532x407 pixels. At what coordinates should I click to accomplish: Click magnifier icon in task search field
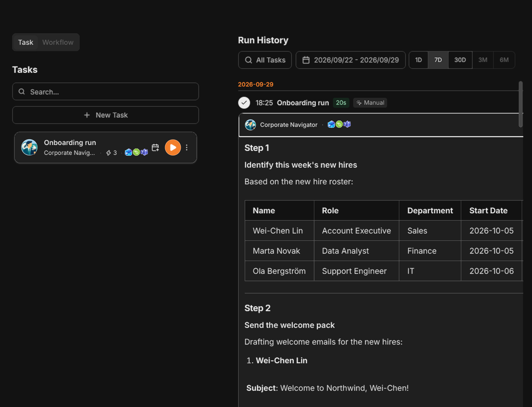point(22,92)
